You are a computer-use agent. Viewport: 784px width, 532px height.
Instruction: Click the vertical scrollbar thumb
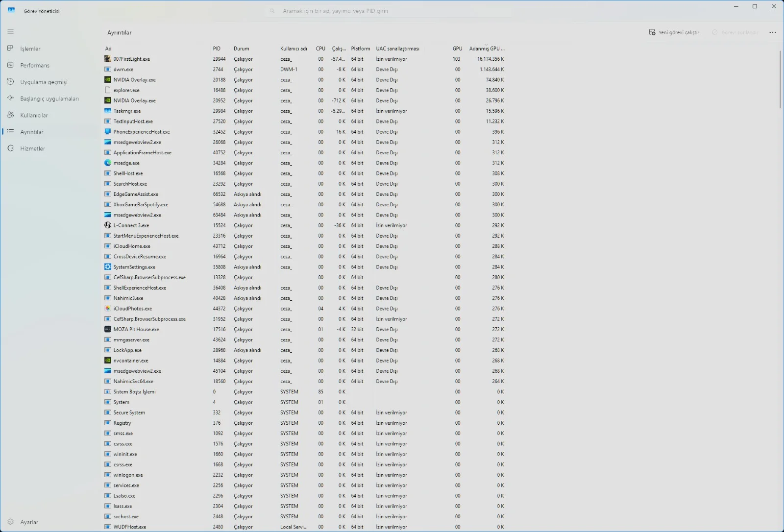click(780, 79)
